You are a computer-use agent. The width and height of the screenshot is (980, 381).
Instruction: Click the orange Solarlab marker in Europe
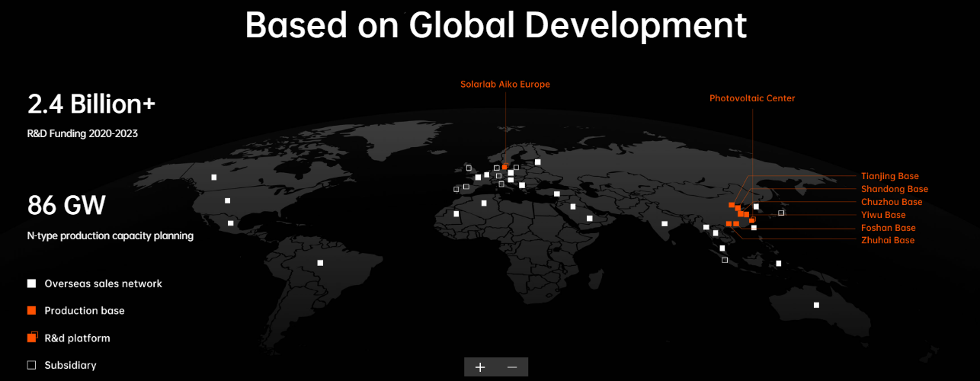(x=504, y=167)
